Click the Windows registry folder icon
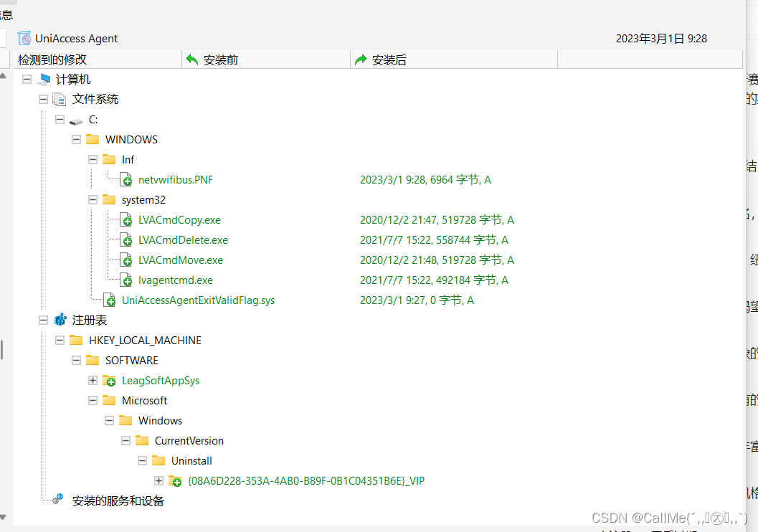The image size is (758, 532). click(x=125, y=420)
